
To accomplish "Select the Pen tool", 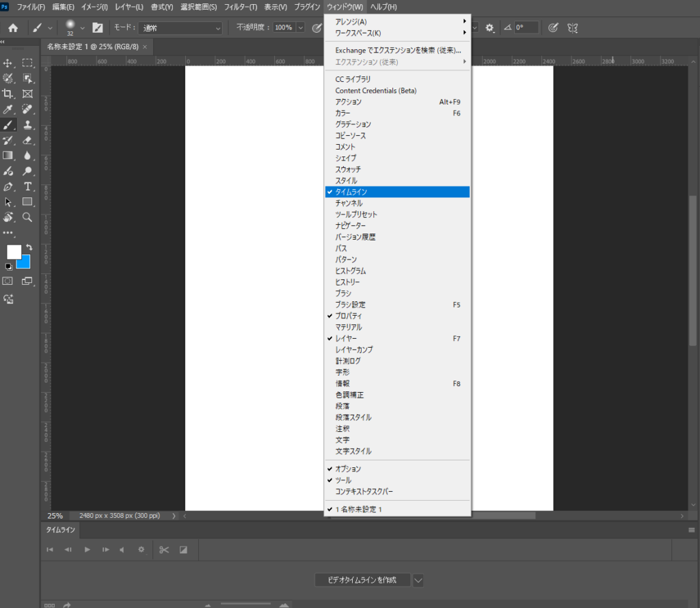I will (8, 186).
